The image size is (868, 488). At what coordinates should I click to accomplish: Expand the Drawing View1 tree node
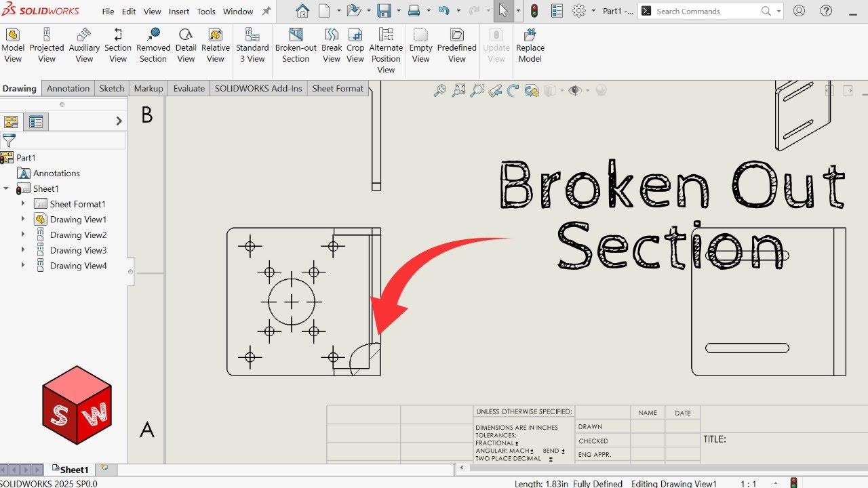pos(22,220)
